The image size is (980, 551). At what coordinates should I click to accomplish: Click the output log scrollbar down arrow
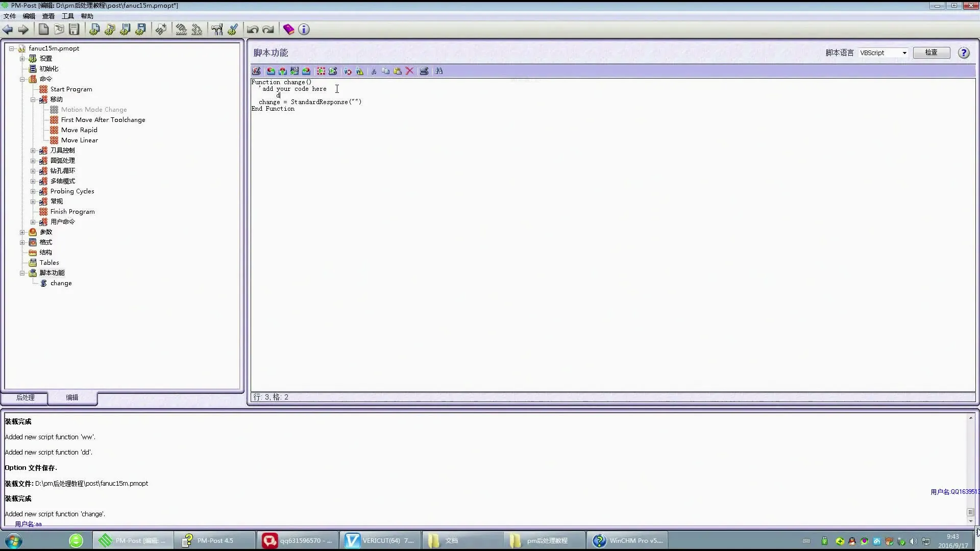coord(970,521)
